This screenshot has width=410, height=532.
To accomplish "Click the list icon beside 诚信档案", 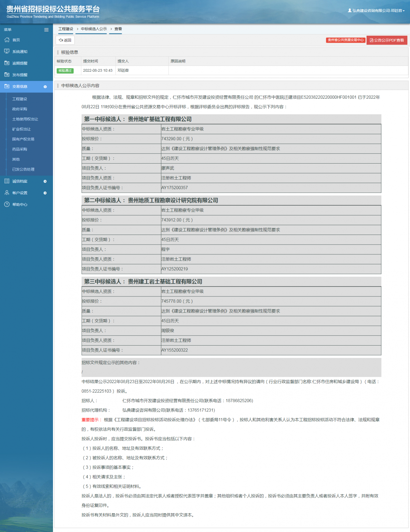I will [7, 181].
